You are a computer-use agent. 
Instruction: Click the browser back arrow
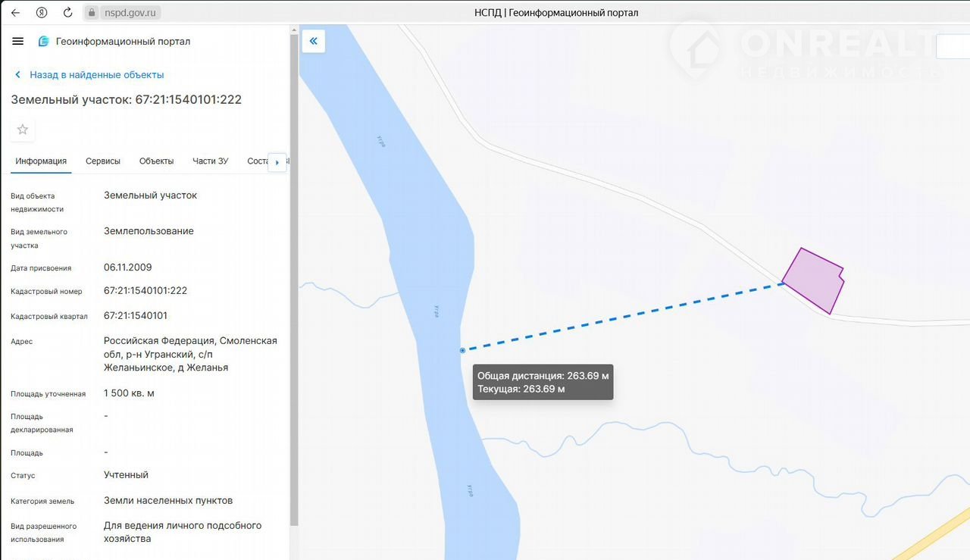tap(15, 13)
